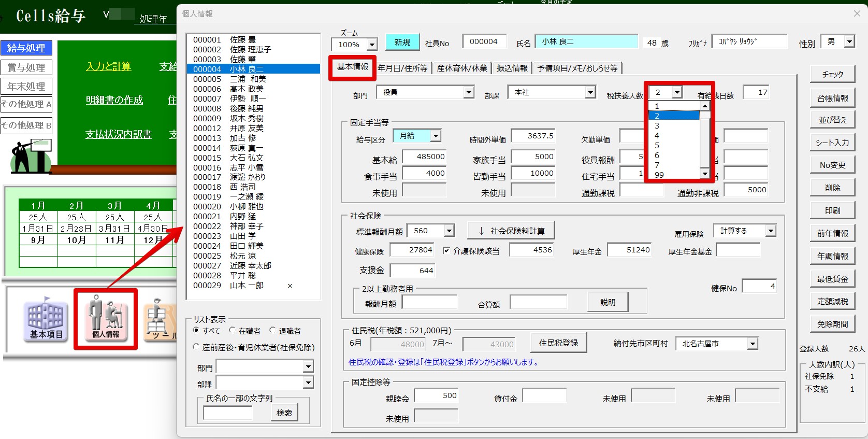Screen dimensions: 868x439
Task: Click the チェック button
Action: pyautogui.click(x=833, y=74)
